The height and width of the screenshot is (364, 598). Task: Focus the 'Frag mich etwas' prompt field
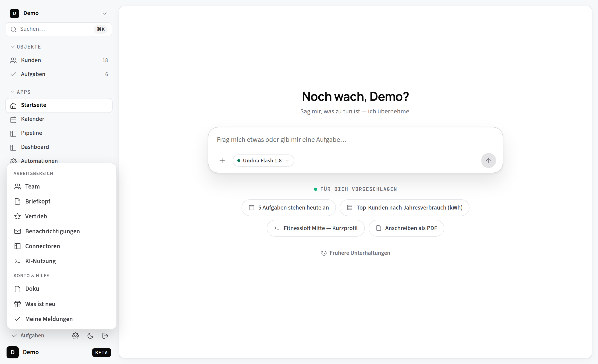coord(355,140)
